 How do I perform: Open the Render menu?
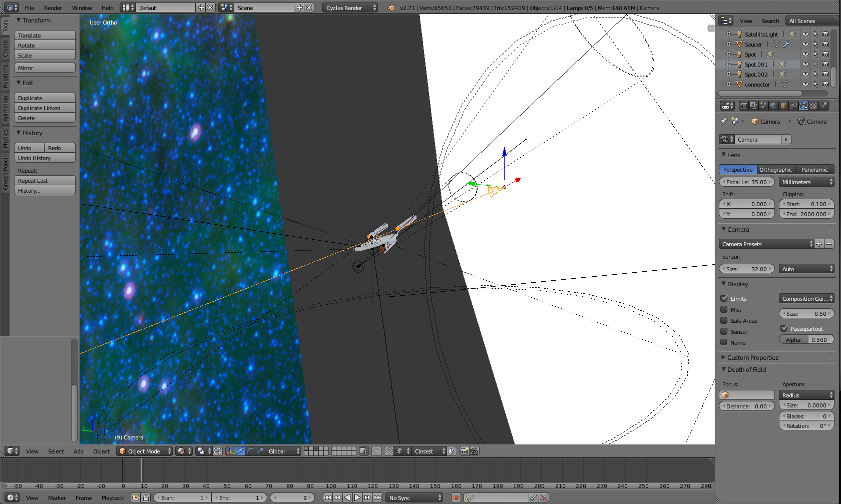coord(53,8)
